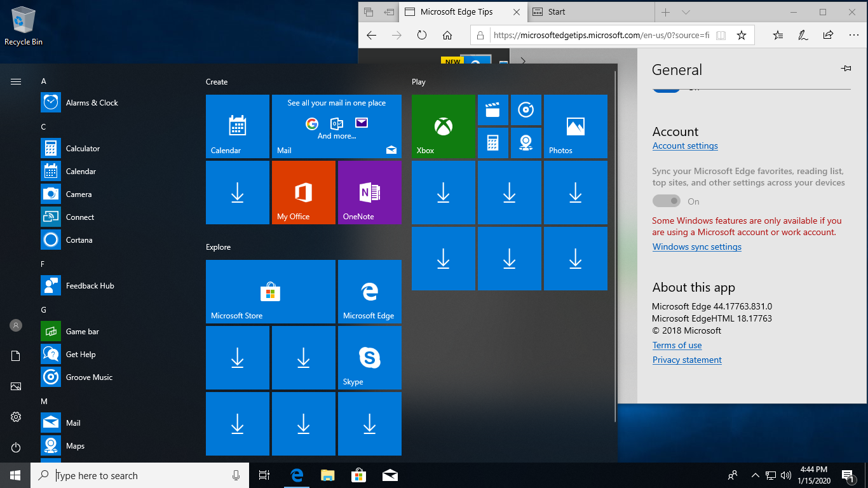Add page to favorites with star
The image size is (868, 488).
[741, 36]
